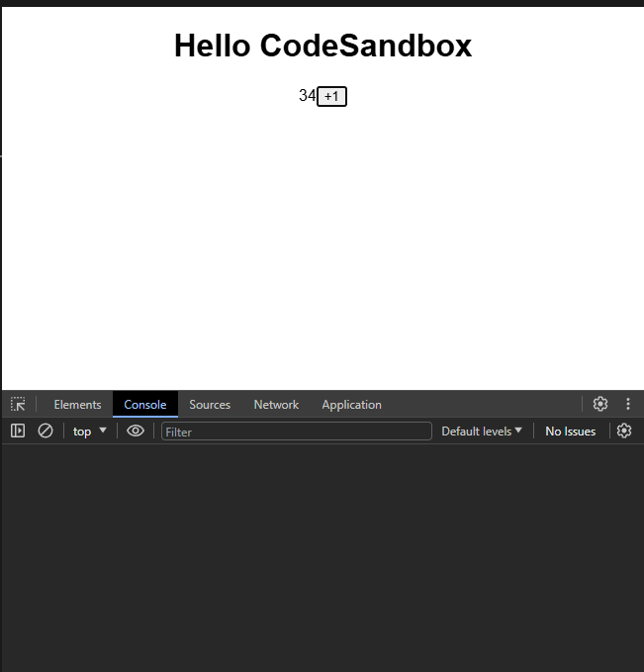This screenshot has height=672, width=644.
Task: Click the +1 counter button
Action: tap(331, 96)
